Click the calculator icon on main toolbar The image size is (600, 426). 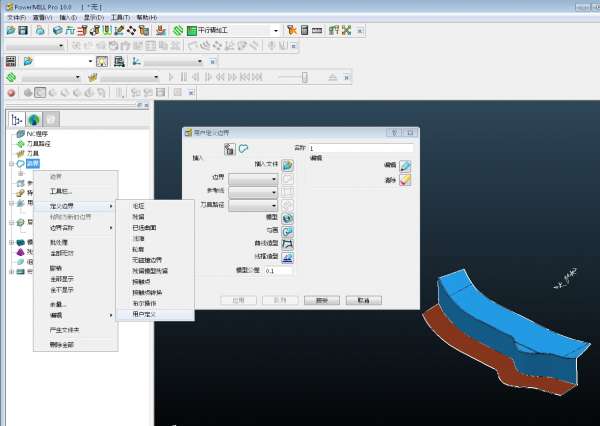click(x=305, y=30)
